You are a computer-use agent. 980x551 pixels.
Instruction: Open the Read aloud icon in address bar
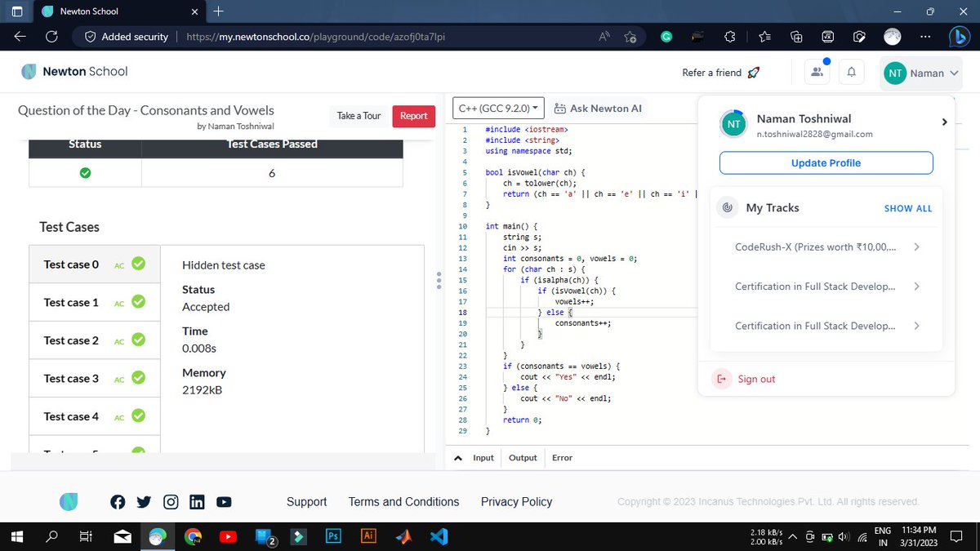[605, 37]
